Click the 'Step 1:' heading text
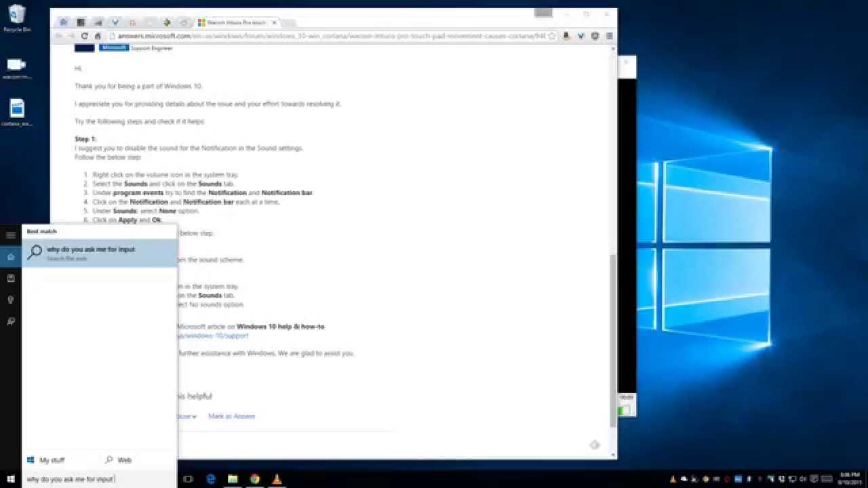This screenshot has width=868, height=488. (x=85, y=139)
